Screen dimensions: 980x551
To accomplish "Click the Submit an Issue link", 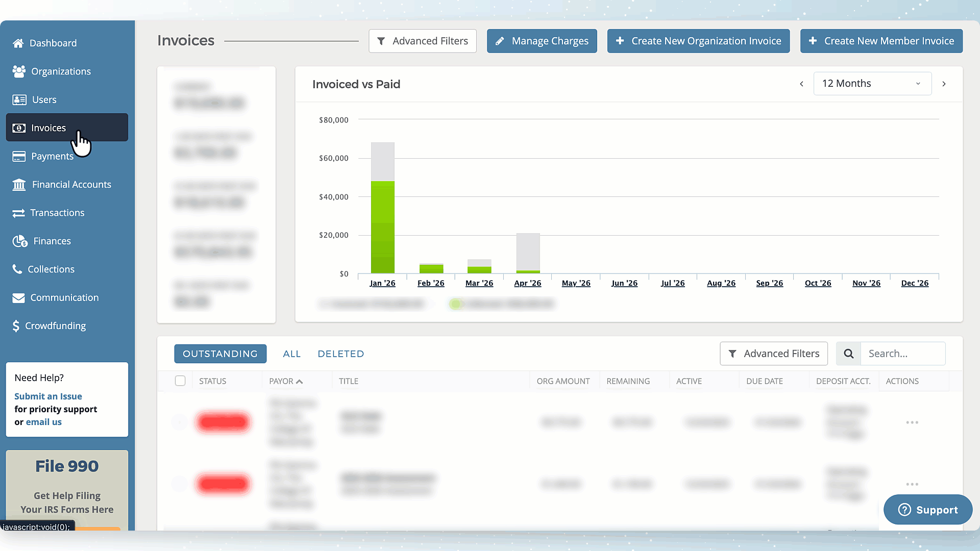I will click(x=48, y=396).
